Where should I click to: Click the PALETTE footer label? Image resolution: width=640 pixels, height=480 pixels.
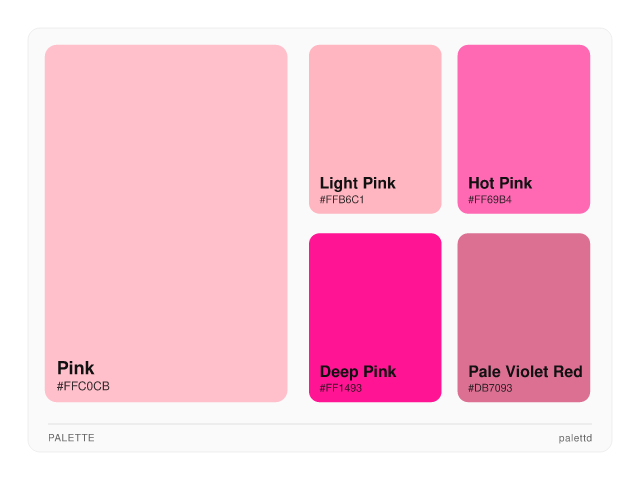tap(71, 438)
